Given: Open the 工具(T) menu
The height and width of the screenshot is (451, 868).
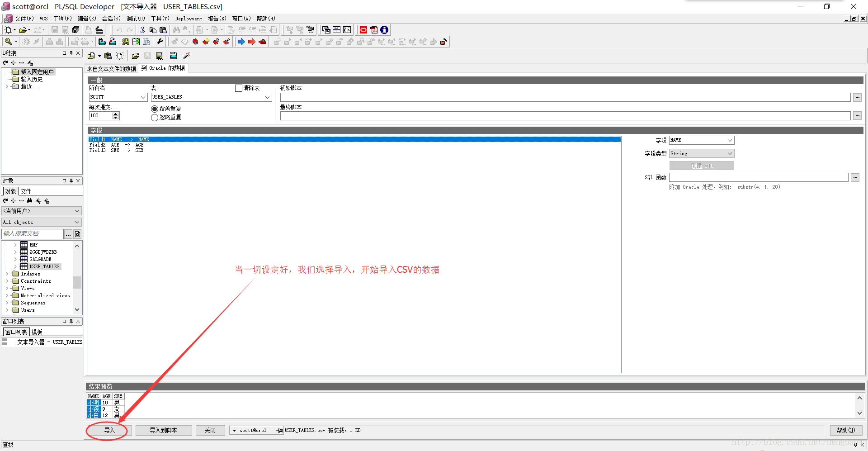Looking at the screenshot, I should (x=160, y=19).
